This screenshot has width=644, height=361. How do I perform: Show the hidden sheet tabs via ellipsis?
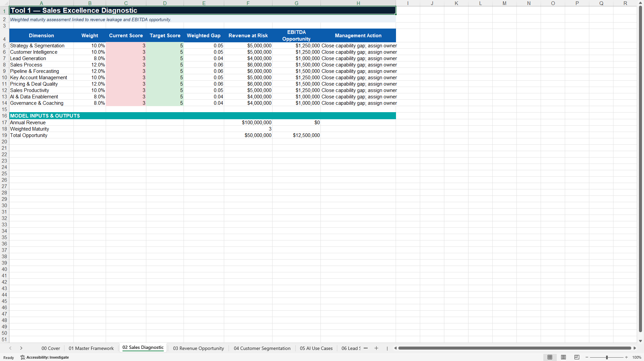365,348
